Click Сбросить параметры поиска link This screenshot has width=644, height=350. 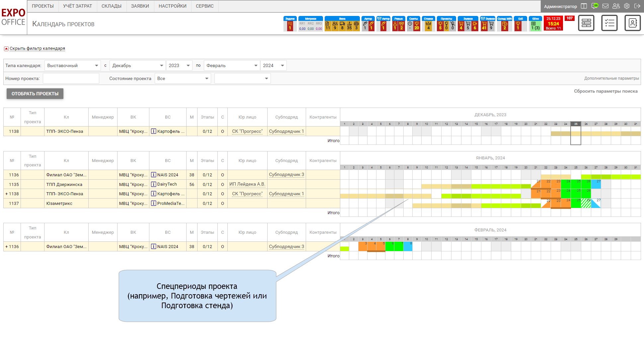click(605, 91)
